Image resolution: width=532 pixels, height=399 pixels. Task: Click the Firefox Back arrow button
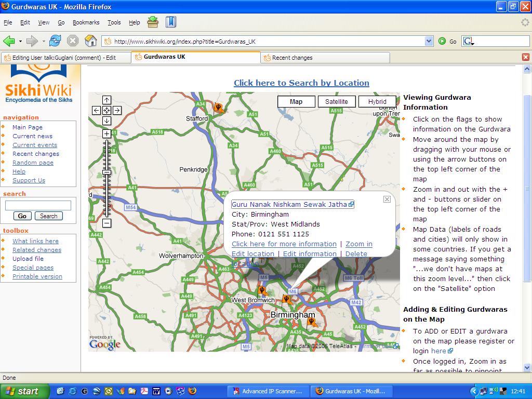(x=9, y=42)
